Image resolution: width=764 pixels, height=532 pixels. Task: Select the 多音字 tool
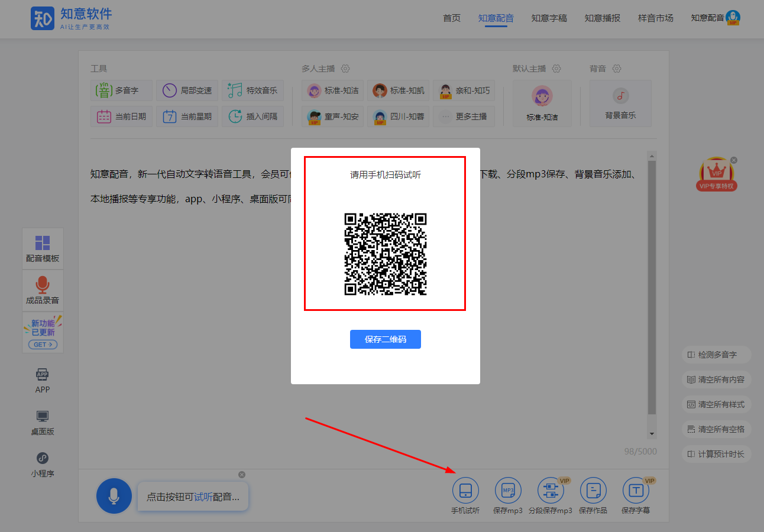pos(121,90)
